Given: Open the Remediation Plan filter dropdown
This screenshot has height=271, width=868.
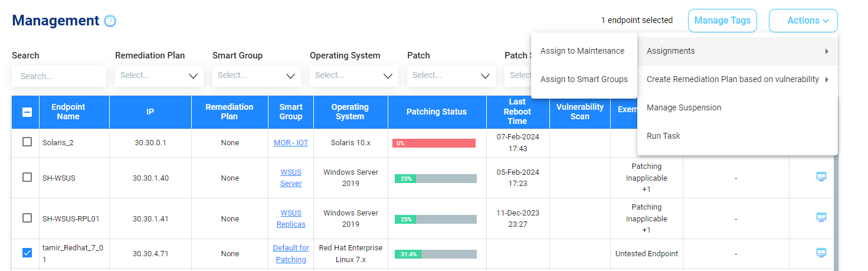Looking at the screenshot, I should click(x=159, y=76).
